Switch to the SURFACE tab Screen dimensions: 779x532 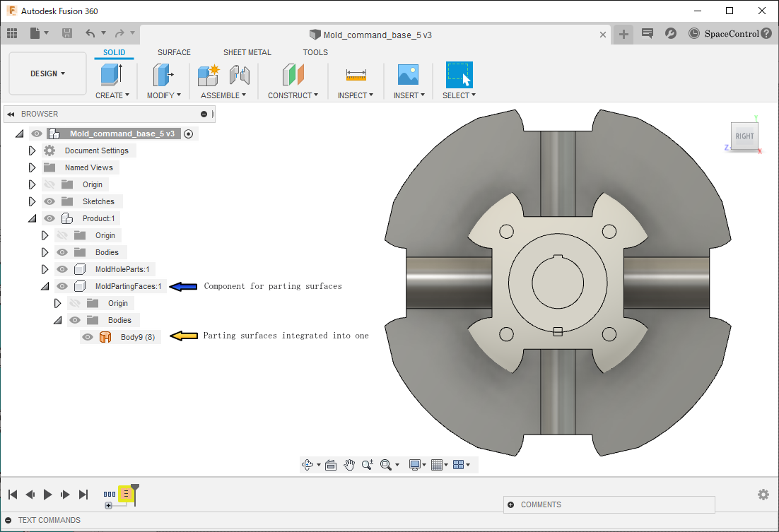[x=174, y=52]
